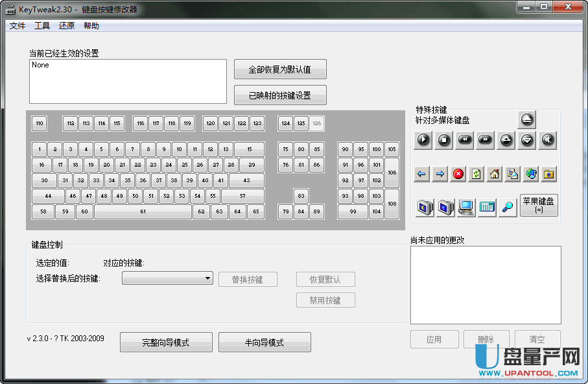Image resolution: width=588 pixels, height=384 pixels.
Task: Select keyboard key 89
Action: pos(317,211)
